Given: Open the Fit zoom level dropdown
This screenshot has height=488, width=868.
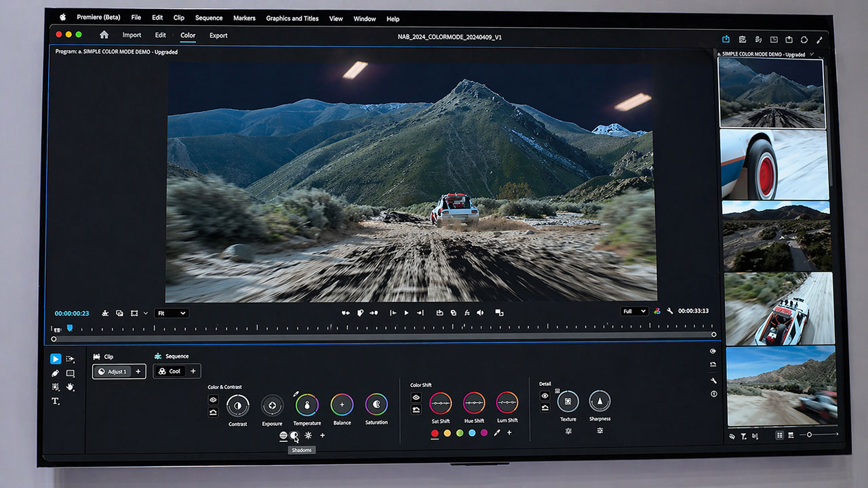Looking at the screenshot, I should [x=171, y=313].
